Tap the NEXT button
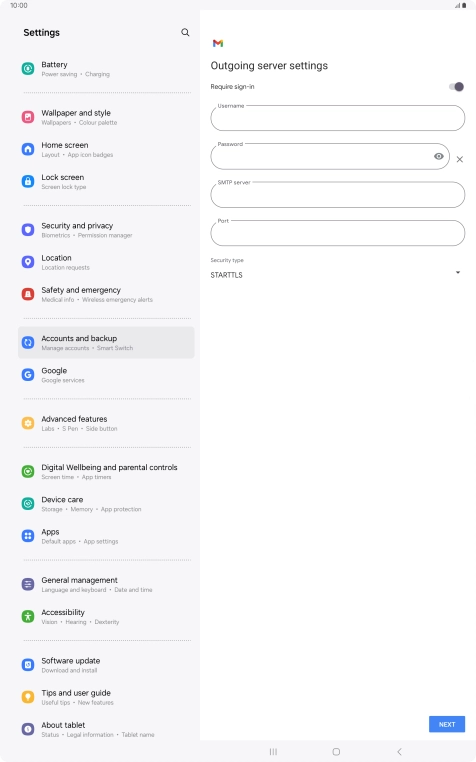This screenshot has width=476, height=762. pyautogui.click(x=447, y=724)
